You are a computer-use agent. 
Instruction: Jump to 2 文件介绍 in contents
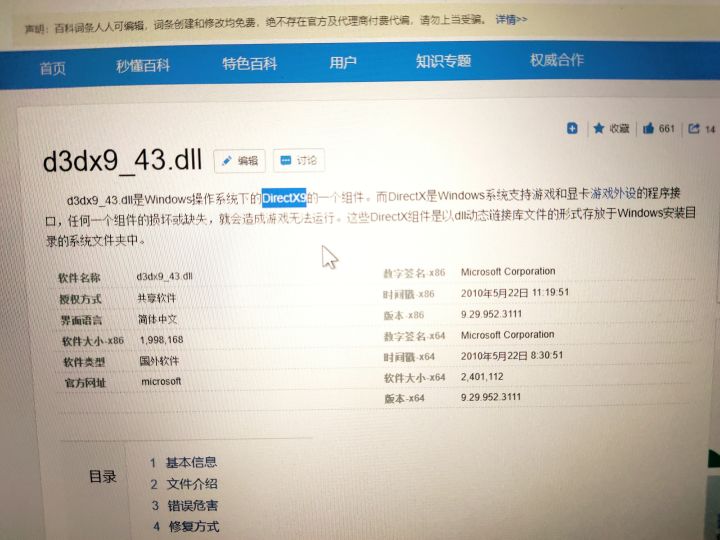coord(184,484)
